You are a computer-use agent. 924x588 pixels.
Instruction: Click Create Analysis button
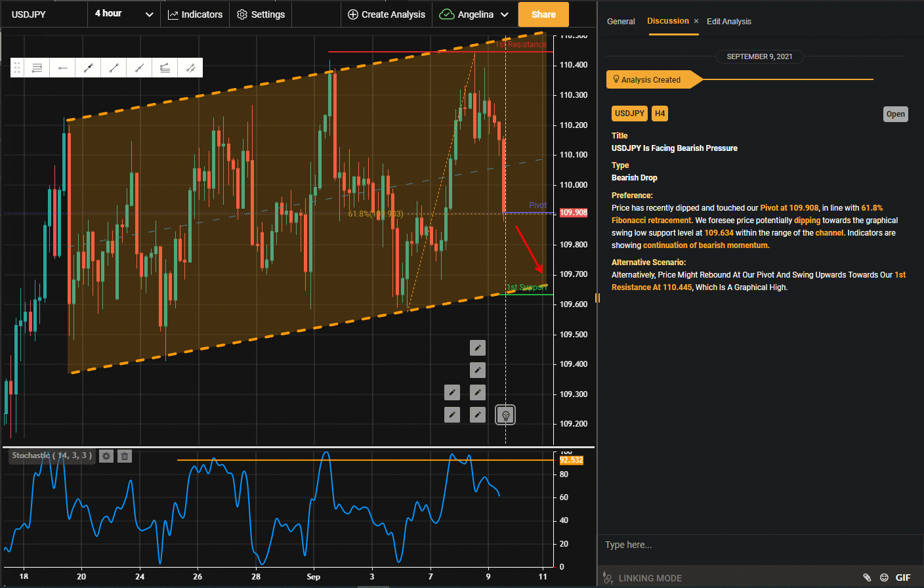pyautogui.click(x=387, y=14)
